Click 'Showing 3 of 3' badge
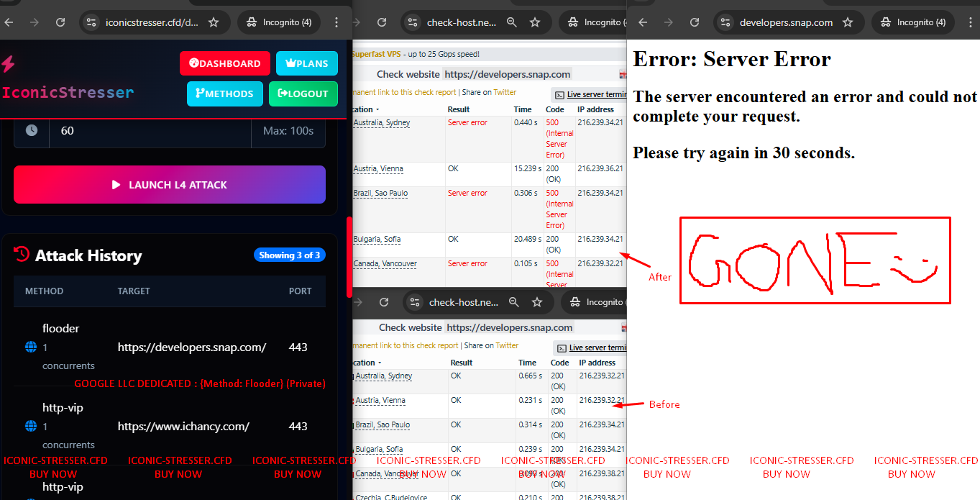This screenshot has height=500, width=980. pyautogui.click(x=290, y=255)
